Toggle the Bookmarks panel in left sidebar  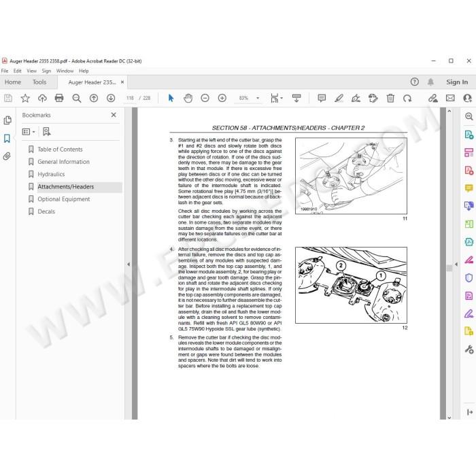coord(7,139)
